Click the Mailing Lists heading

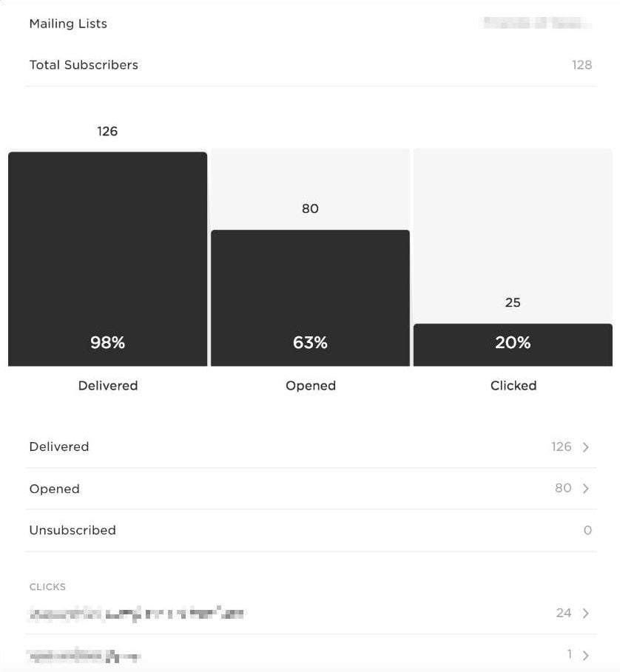[67, 23]
